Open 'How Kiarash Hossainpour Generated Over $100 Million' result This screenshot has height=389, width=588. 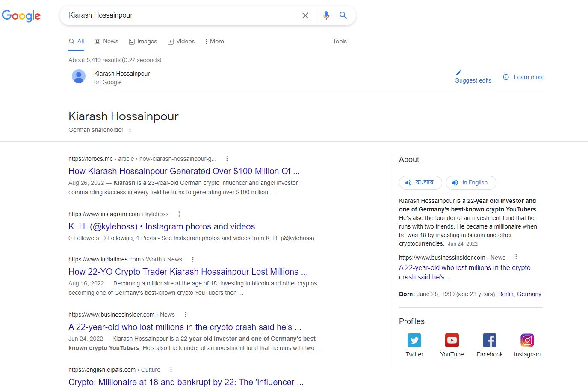(184, 171)
